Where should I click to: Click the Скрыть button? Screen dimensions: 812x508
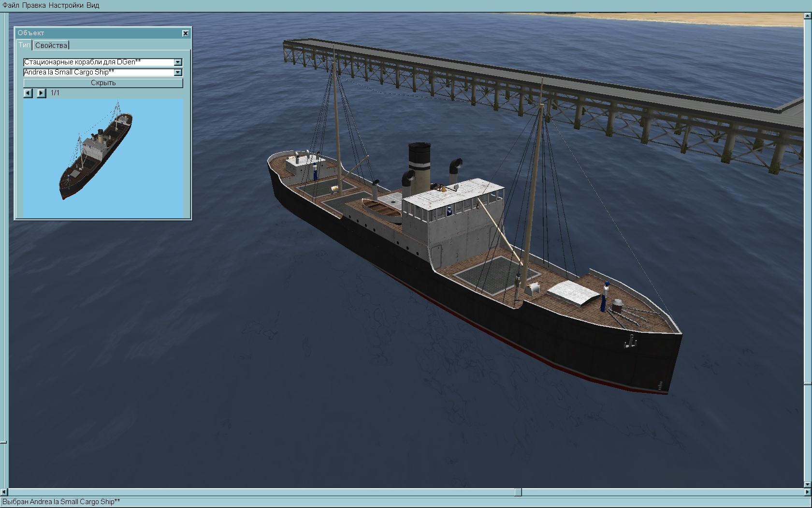103,83
